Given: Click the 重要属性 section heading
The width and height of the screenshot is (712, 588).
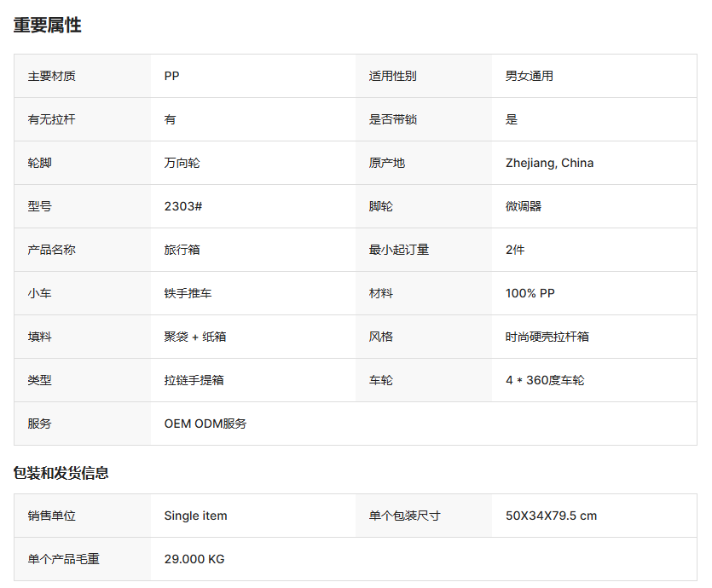Looking at the screenshot, I should point(48,26).
